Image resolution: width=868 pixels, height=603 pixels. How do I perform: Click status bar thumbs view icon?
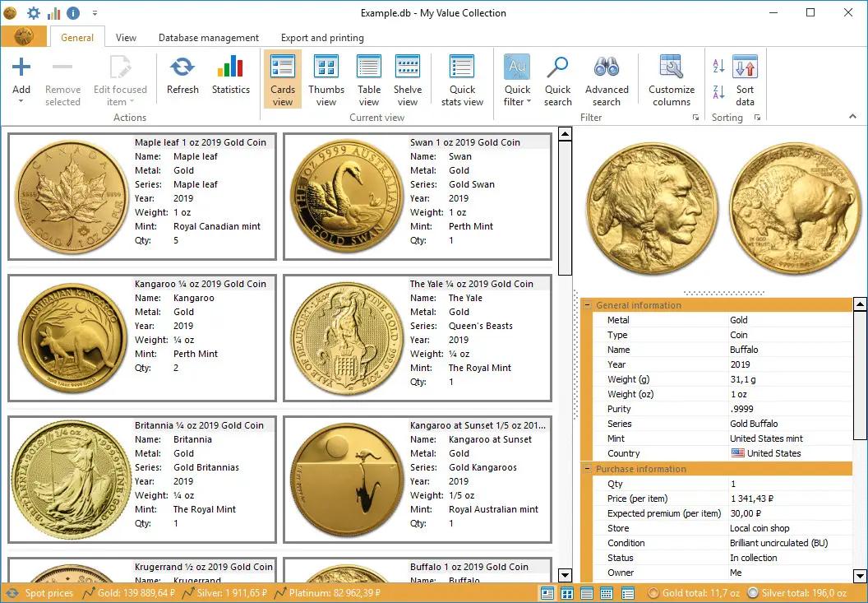click(x=567, y=594)
